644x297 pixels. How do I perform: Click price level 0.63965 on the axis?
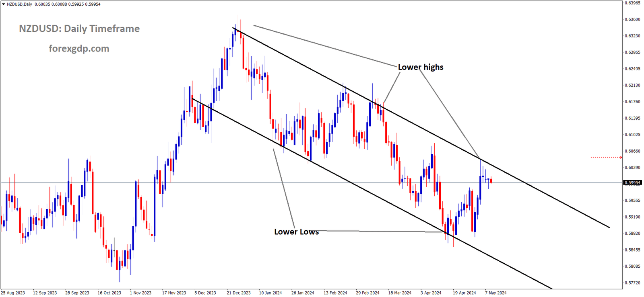coord(632,3)
